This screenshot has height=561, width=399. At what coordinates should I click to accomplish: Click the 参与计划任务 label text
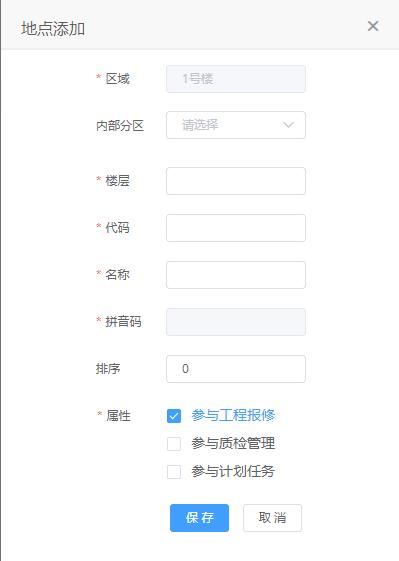[x=233, y=471]
